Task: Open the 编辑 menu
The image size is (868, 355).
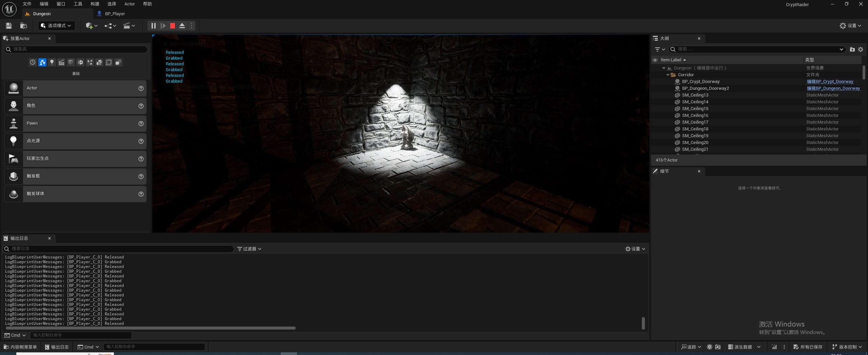Action: click(44, 4)
